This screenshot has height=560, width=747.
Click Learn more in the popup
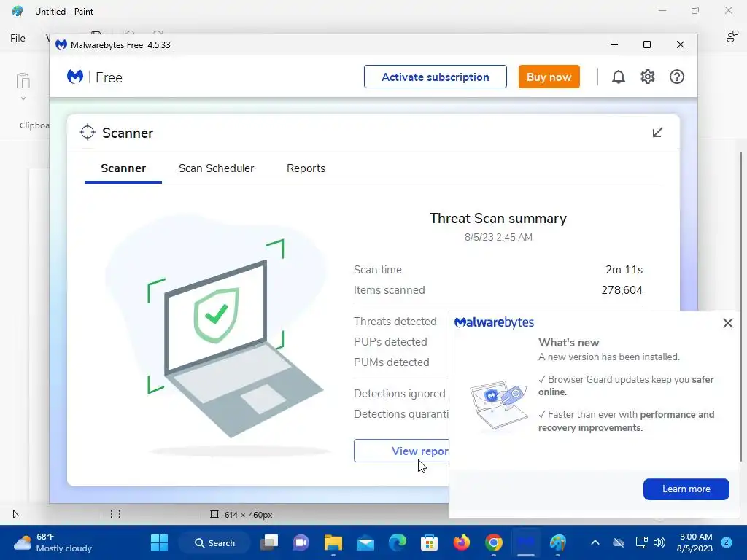[686, 489]
